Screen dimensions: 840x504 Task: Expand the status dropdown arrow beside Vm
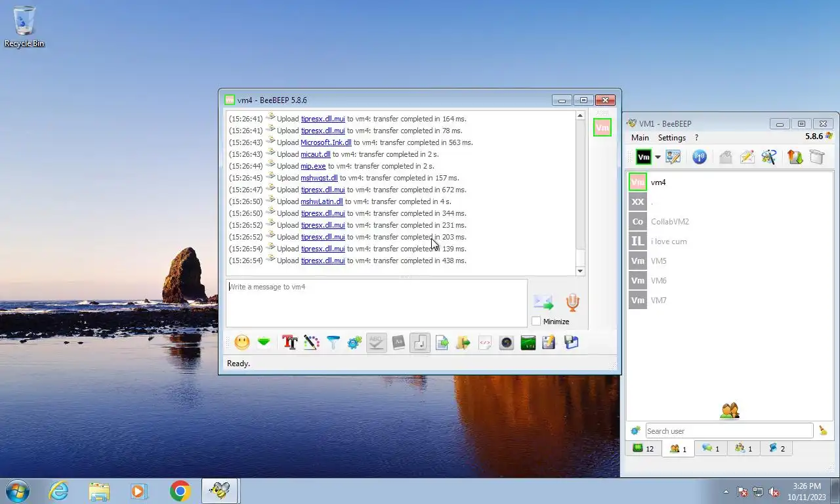pyautogui.click(x=658, y=157)
